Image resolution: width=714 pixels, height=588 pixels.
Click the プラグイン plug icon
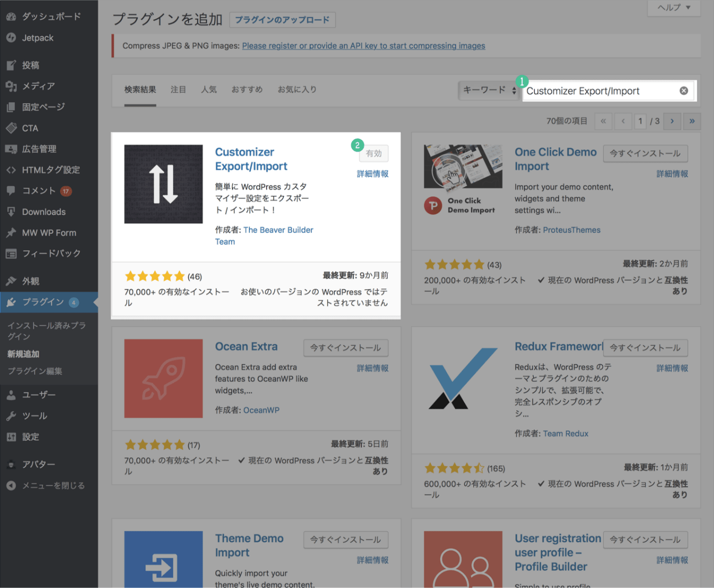(11, 302)
